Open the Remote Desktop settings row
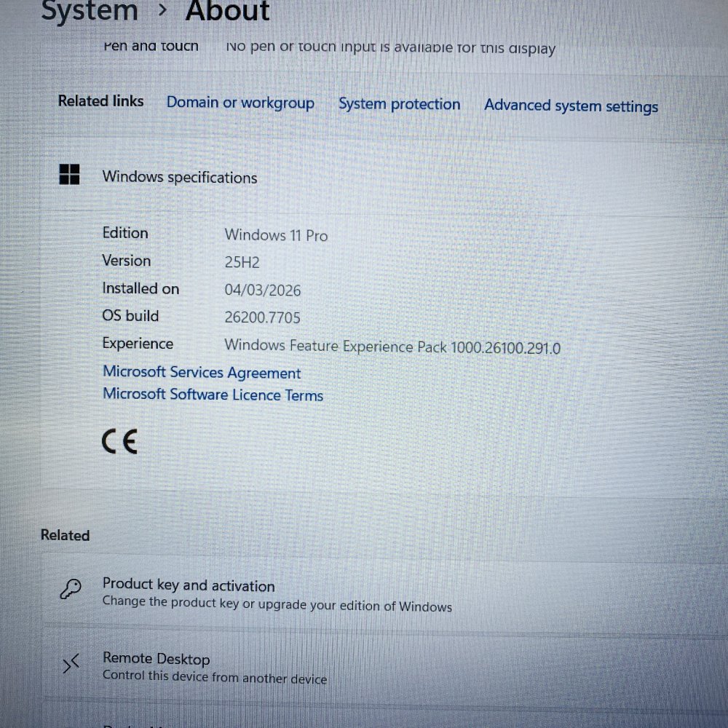 pos(384,668)
